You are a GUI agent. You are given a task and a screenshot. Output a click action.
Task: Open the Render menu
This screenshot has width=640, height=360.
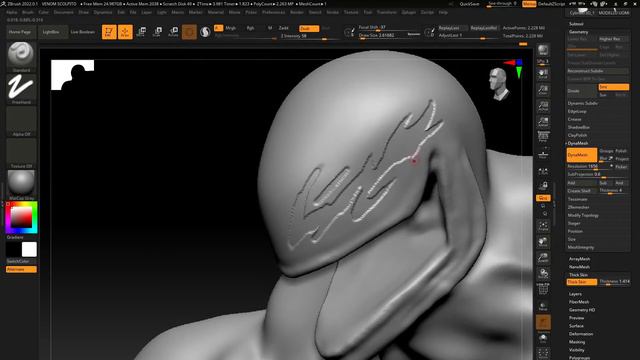pos(297,12)
